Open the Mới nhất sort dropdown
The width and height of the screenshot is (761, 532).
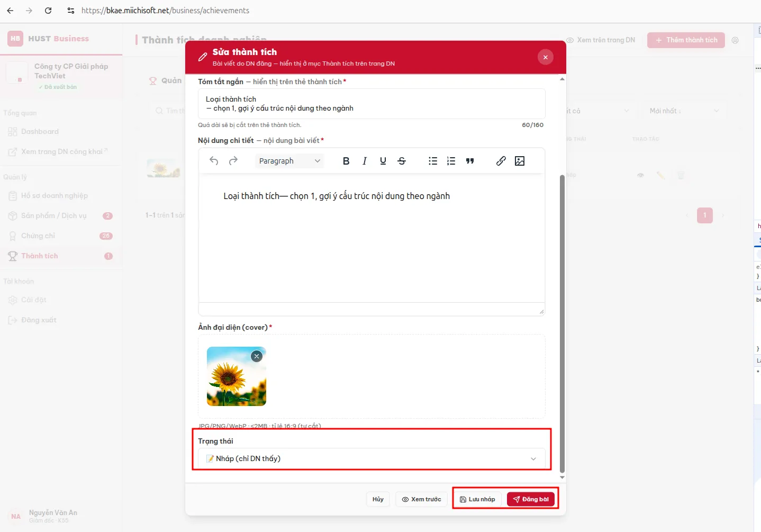click(x=684, y=111)
